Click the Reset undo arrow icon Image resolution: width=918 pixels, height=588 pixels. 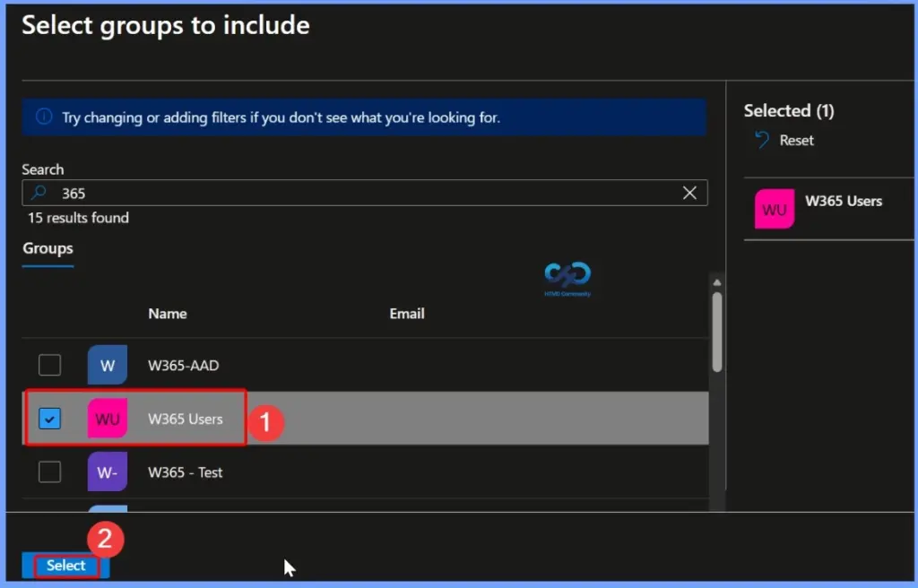pyautogui.click(x=762, y=140)
